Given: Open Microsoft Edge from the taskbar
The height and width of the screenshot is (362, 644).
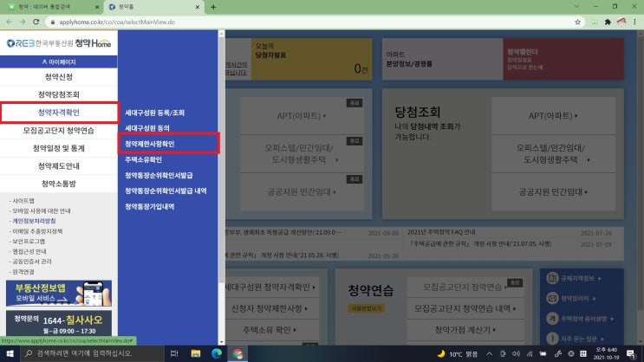Looking at the screenshot, I should [217, 353].
